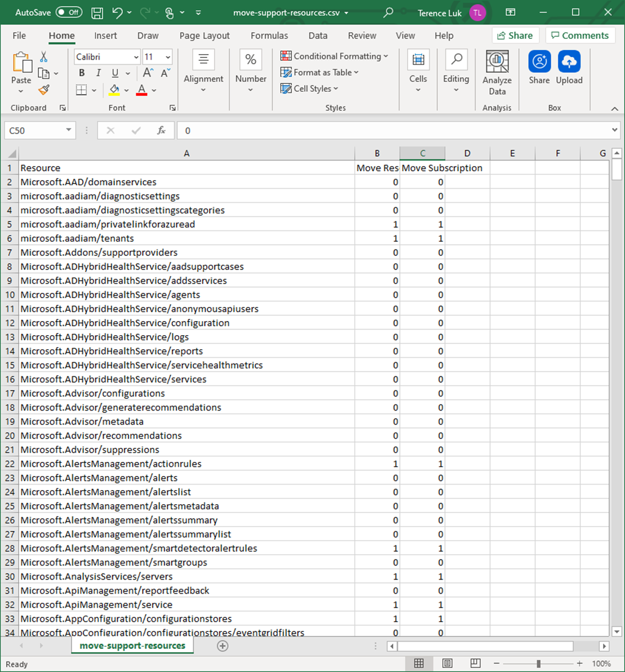This screenshot has height=672, width=625.
Task: Switch to the Formulas tab
Action: (269, 35)
